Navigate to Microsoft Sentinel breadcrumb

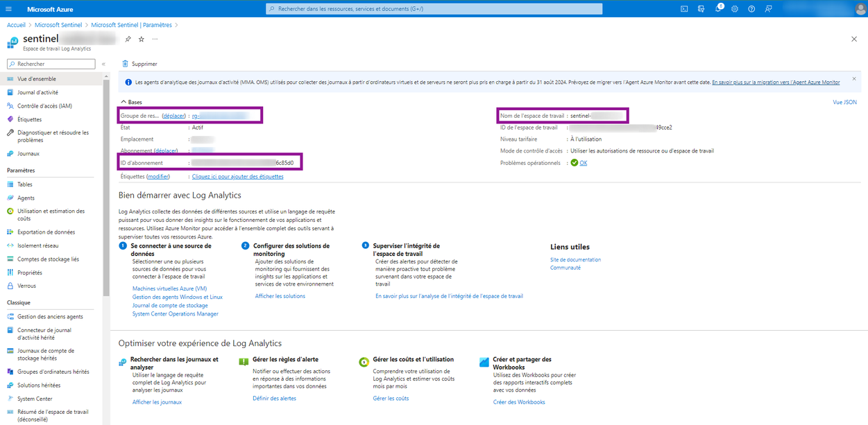point(58,25)
